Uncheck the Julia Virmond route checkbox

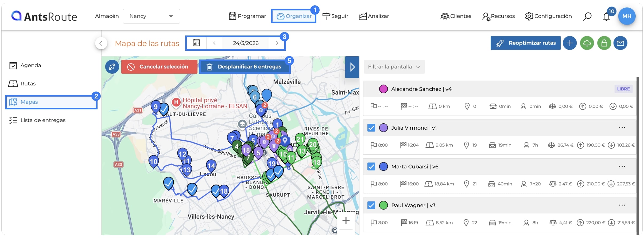pyautogui.click(x=371, y=128)
